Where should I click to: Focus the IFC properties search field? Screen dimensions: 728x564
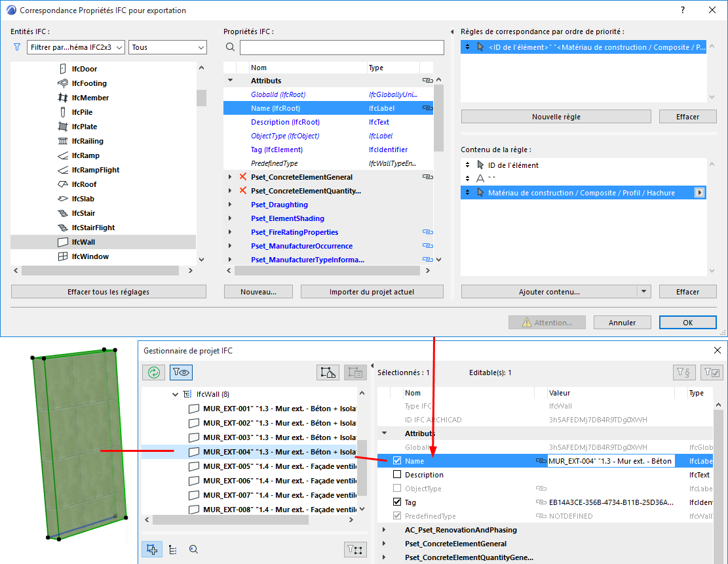click(x=341, y=47)
